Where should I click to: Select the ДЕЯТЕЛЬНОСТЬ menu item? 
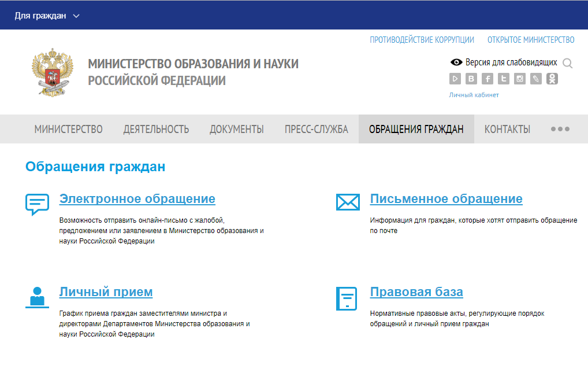pos(156,129)
